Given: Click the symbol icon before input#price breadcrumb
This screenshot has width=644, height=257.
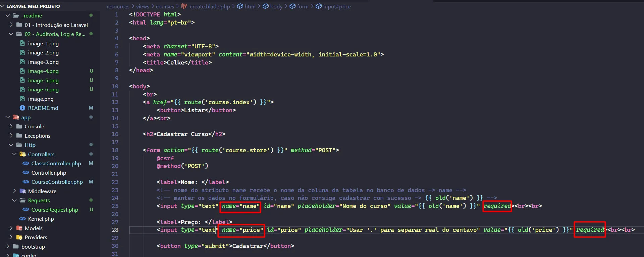Looking at the screenshot, I should pyautogui.click(x=319, y=6).
